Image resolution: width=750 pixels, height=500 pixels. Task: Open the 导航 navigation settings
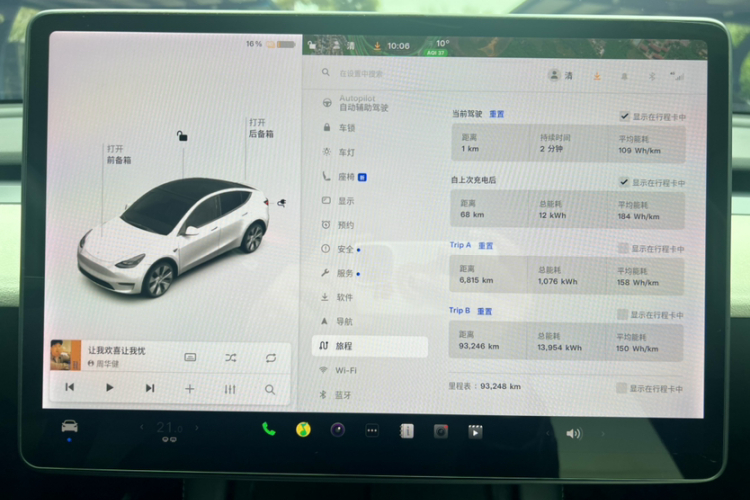337,321
